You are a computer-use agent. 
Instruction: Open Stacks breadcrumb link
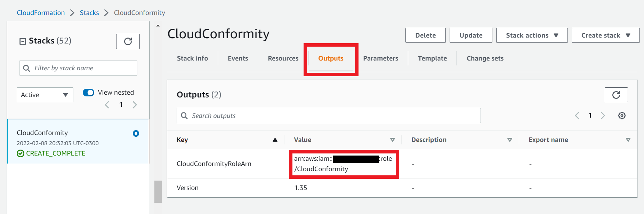click(89, 13)
